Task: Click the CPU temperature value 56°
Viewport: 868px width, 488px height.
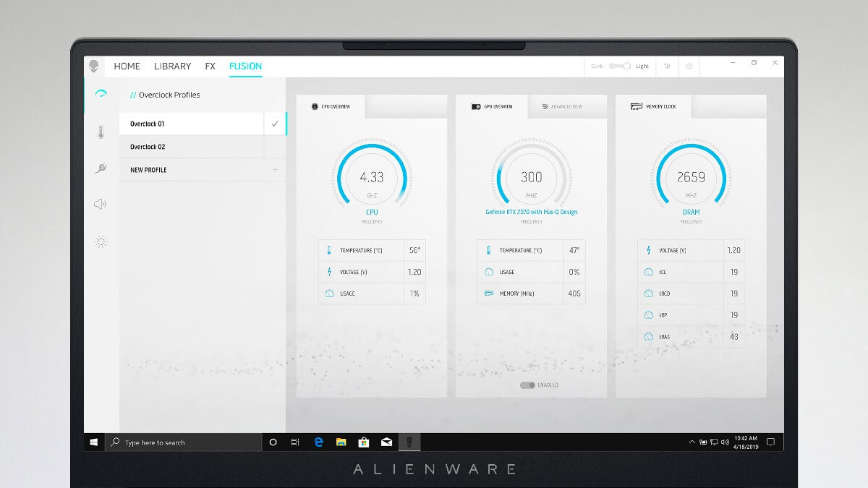Action: coord(414,250)
